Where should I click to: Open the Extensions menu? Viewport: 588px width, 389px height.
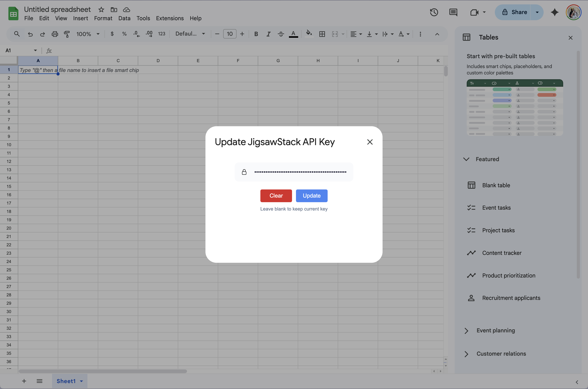tap(170, 18)
